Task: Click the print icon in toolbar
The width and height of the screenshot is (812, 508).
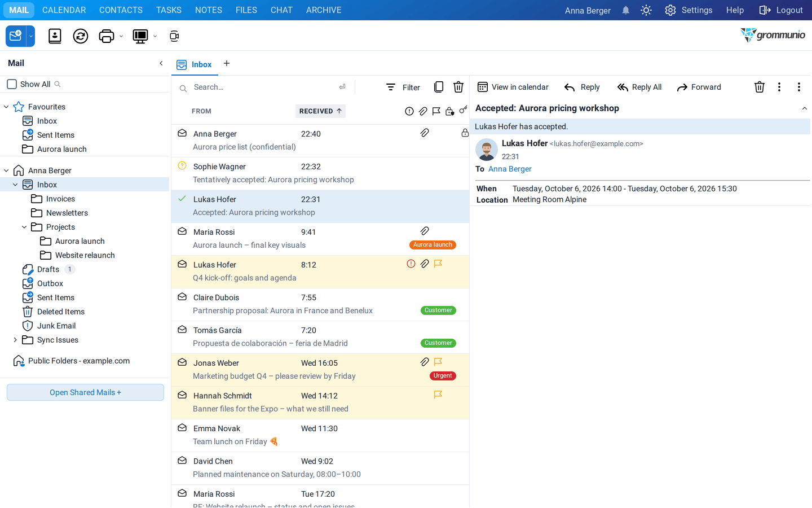Action: [x=106, y=36]
